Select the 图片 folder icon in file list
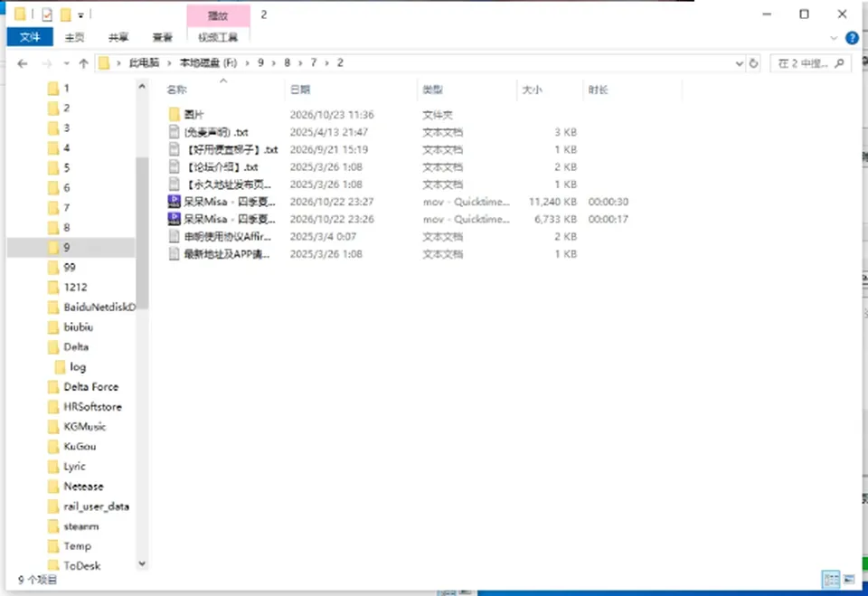Image resolution: width=868 pixels, height=596 pixels. (175, 115)
